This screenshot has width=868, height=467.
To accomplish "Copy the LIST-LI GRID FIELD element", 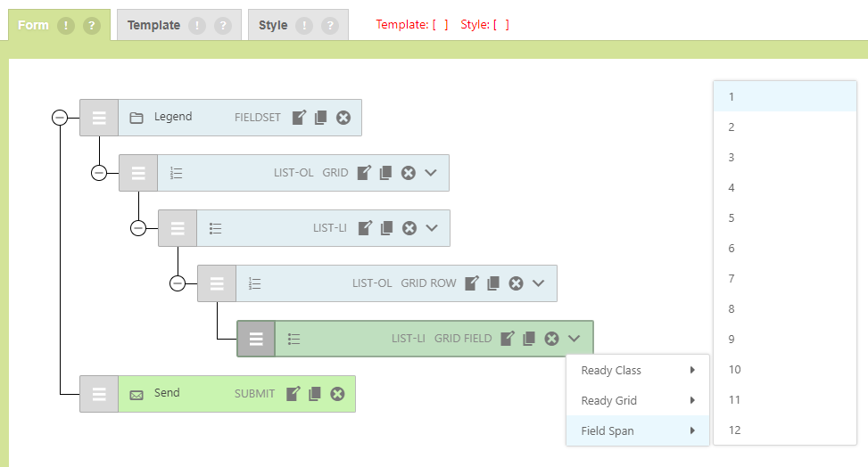I will 529,339.
